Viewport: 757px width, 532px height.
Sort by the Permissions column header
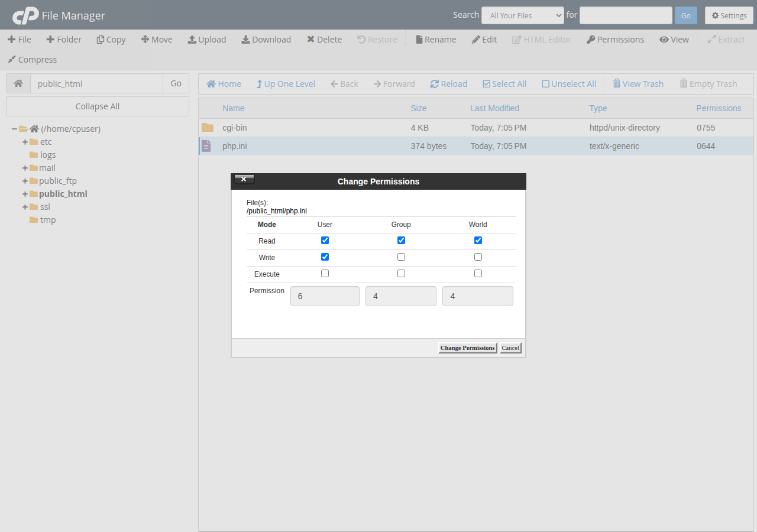(719, 108)
